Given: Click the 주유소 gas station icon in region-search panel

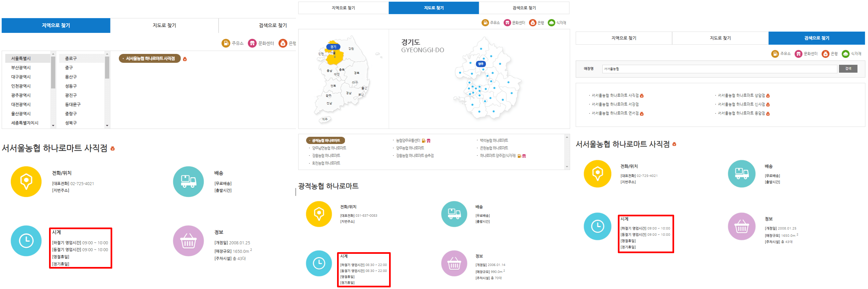Looking at the screenshot, I should click(x=225, y=43).
